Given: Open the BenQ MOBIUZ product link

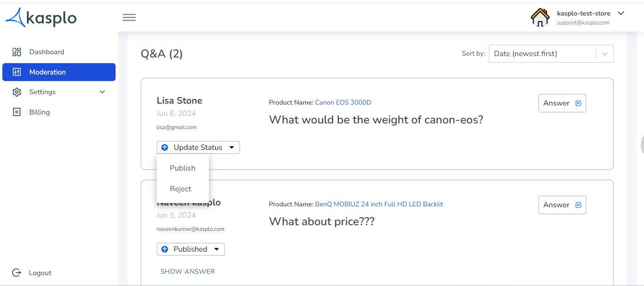Looking at the screenshot, I should (x=379, y=204).
